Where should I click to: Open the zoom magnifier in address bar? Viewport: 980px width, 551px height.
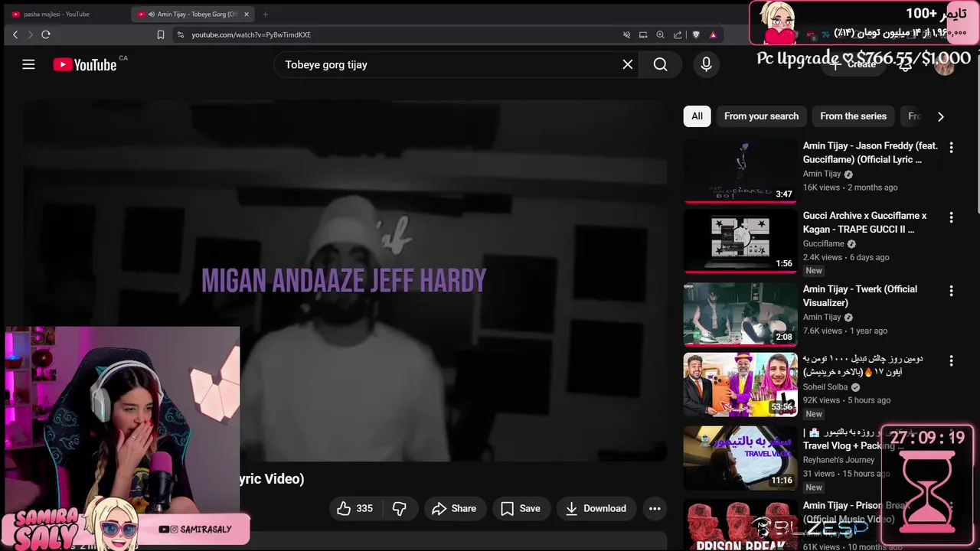[x=660, y=34]
